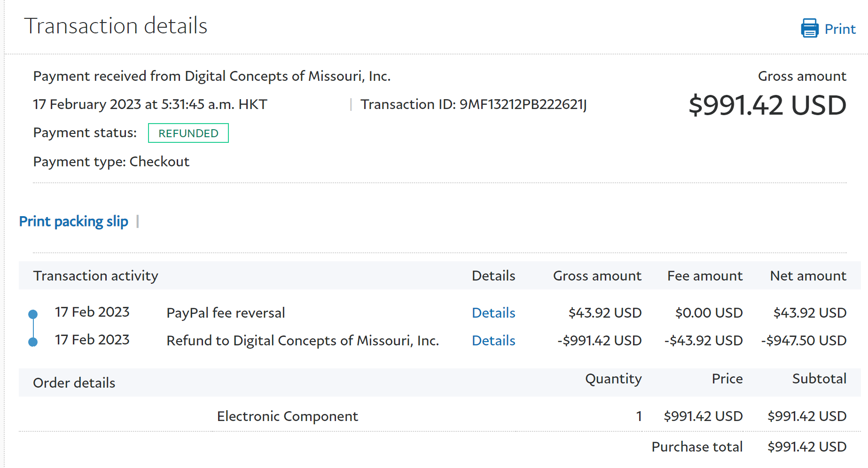Click the Refund to Digital Concepts activity text
This screenshot has height=468, width=868.
[x=303, y=341]
